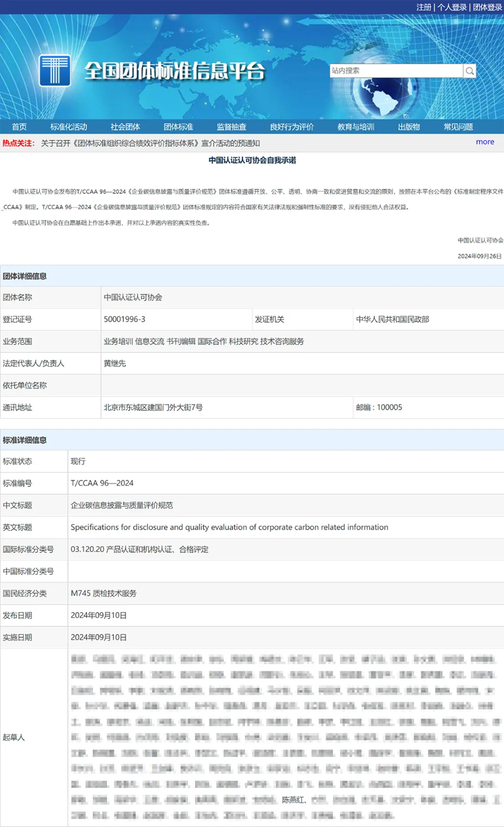
Task: Open the 社会团体 menu item
Action: point(125,127)
